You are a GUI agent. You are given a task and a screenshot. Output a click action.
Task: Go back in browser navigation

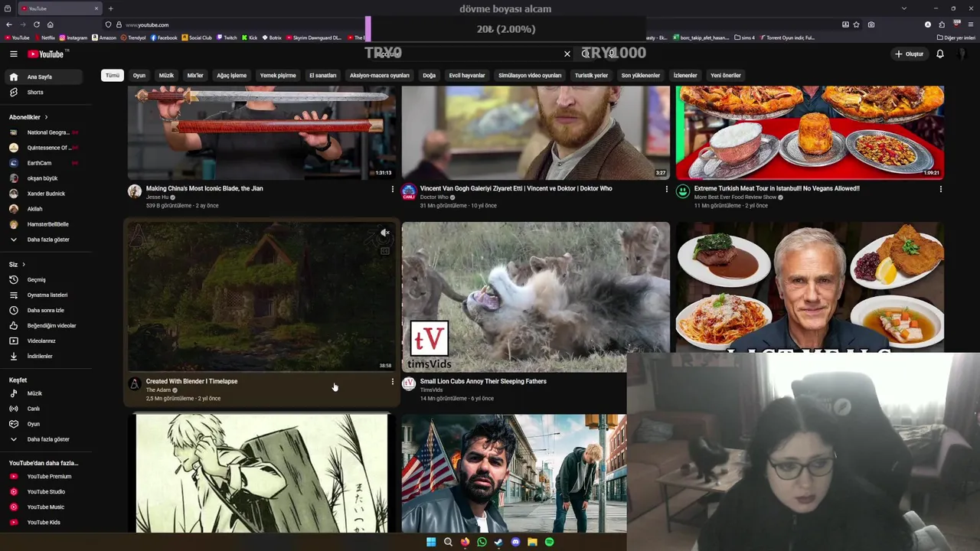9,24
